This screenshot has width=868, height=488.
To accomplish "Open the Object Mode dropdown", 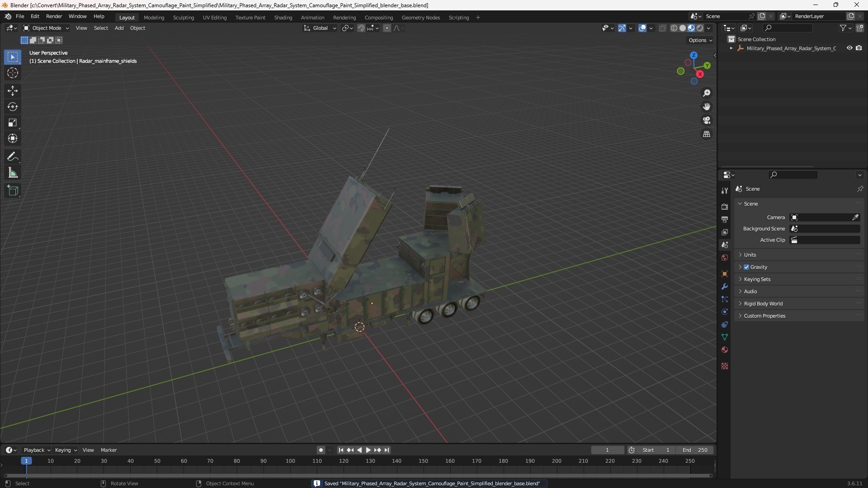I will [x=46, y=28].
